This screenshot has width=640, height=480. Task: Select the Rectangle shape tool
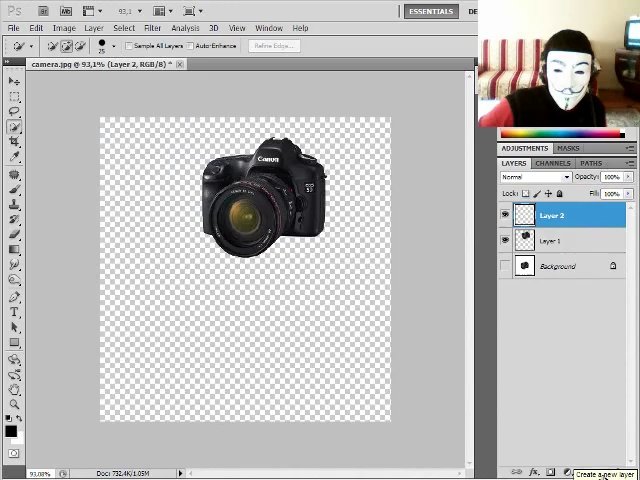(14, 342)
